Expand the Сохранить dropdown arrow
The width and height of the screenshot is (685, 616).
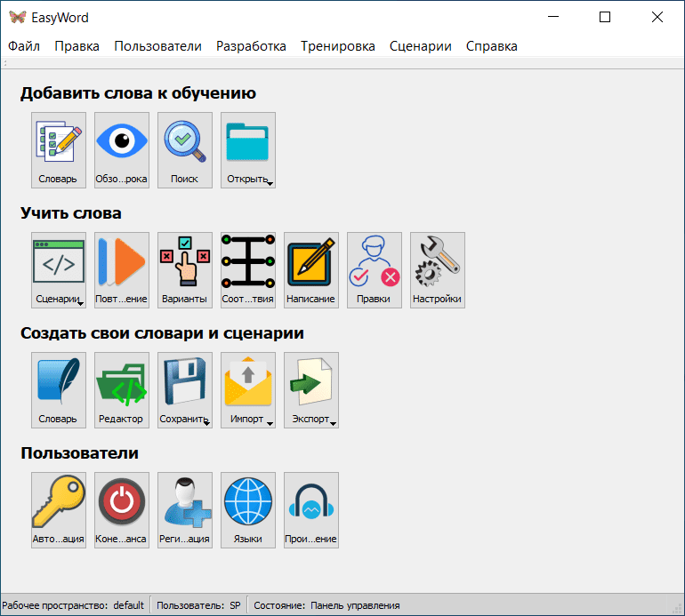pyautogui.click(x=207, y=423)
